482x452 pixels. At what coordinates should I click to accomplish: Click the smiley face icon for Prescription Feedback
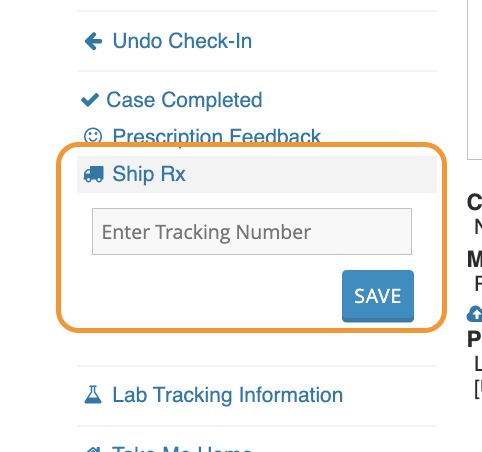click(x=93, y=136)
